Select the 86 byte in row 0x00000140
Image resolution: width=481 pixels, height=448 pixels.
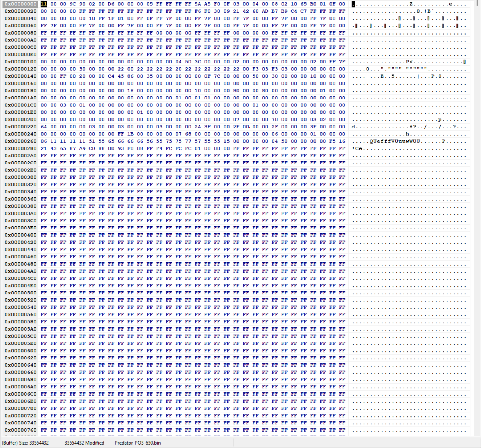130,76
